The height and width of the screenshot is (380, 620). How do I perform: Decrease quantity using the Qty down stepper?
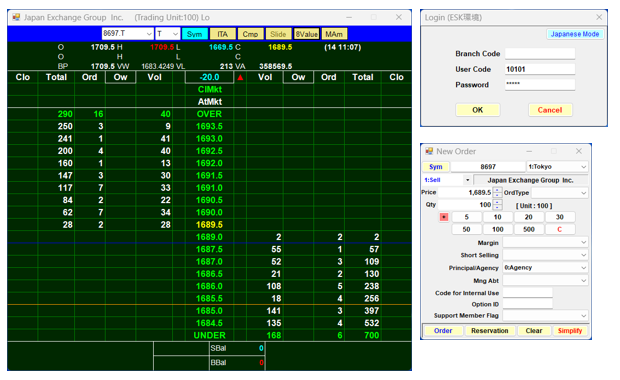pyautogui.click(x=497, y=208)
